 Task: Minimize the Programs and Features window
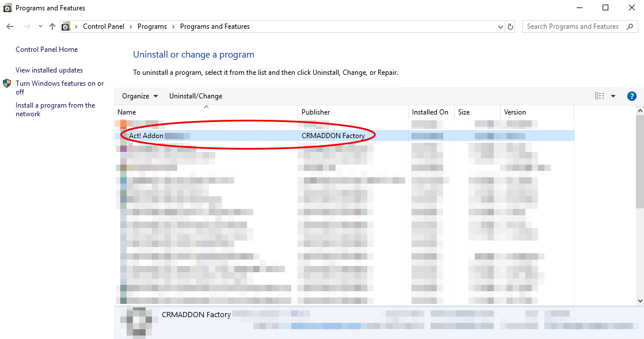(580, 8)
